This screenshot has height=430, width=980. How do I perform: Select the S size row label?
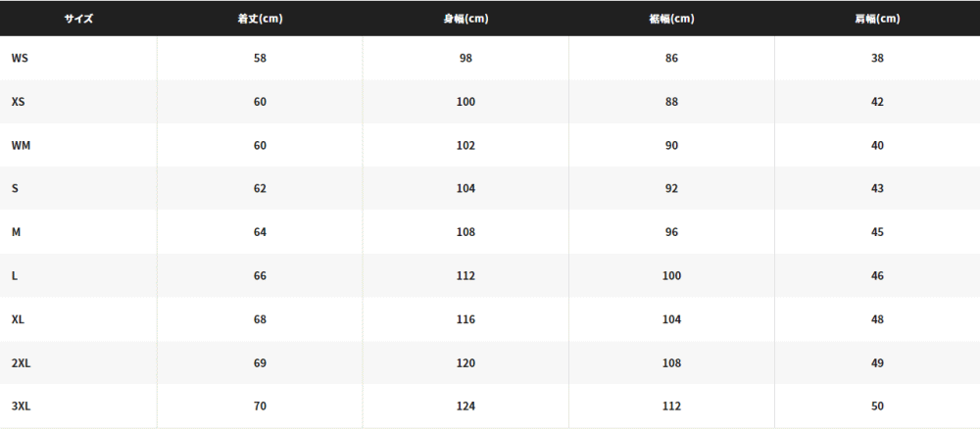point(15,189)
